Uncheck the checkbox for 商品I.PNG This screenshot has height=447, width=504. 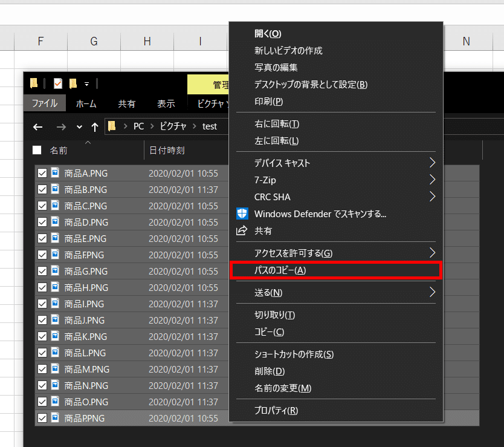42,304
